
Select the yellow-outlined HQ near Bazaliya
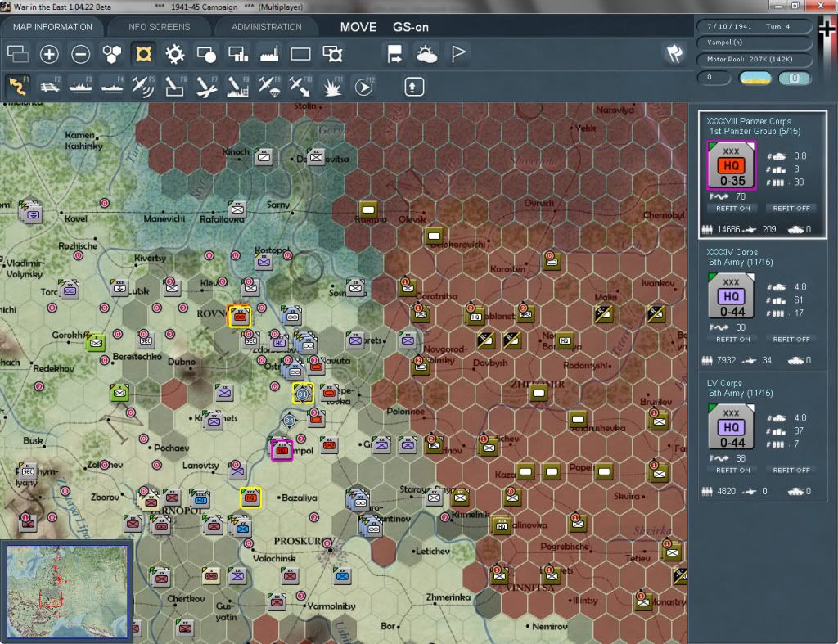[250, 498]
